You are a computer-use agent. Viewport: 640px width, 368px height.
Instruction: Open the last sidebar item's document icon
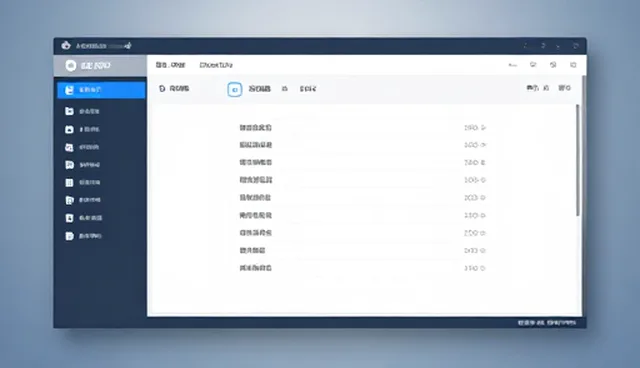point(69,236)
